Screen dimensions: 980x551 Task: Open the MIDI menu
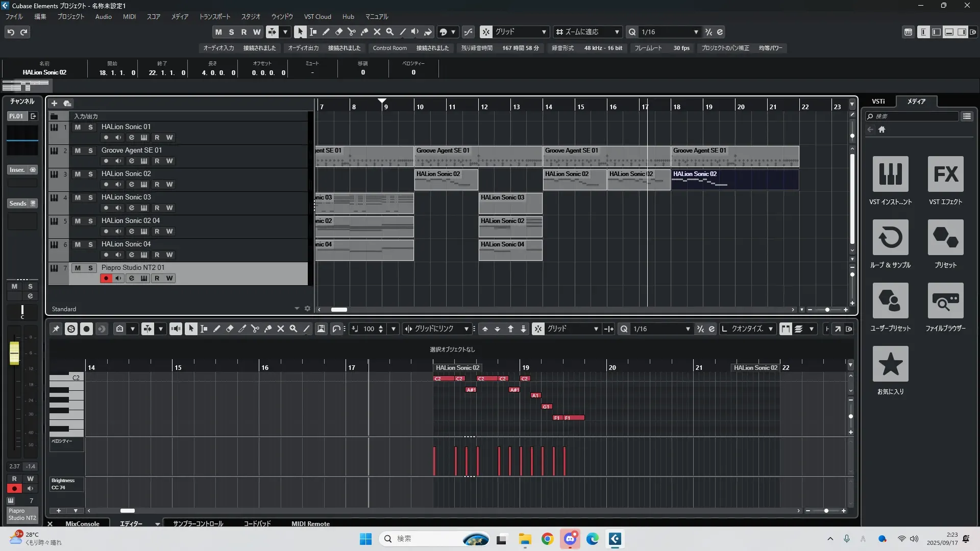129,17
